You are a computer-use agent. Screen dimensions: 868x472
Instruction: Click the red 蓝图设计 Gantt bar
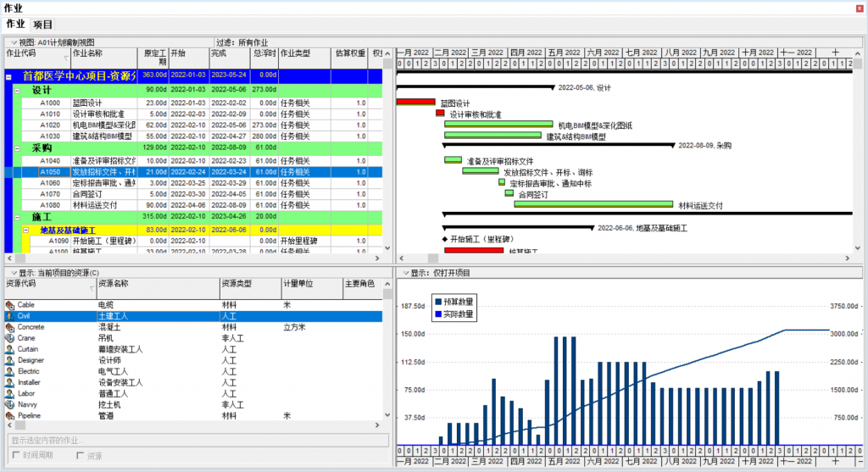pos(416,102)
